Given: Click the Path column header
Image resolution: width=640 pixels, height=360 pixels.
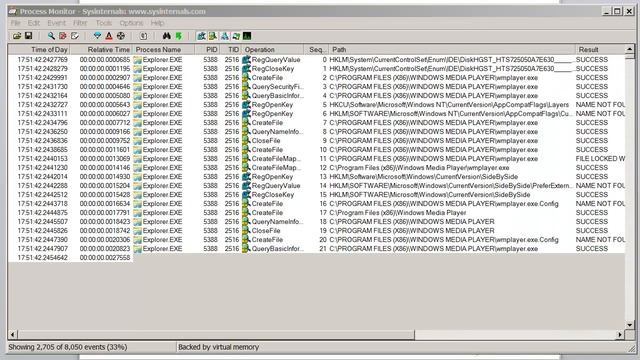Looking at the screenshot, I should pyautogui.click(x=452, y=49).
